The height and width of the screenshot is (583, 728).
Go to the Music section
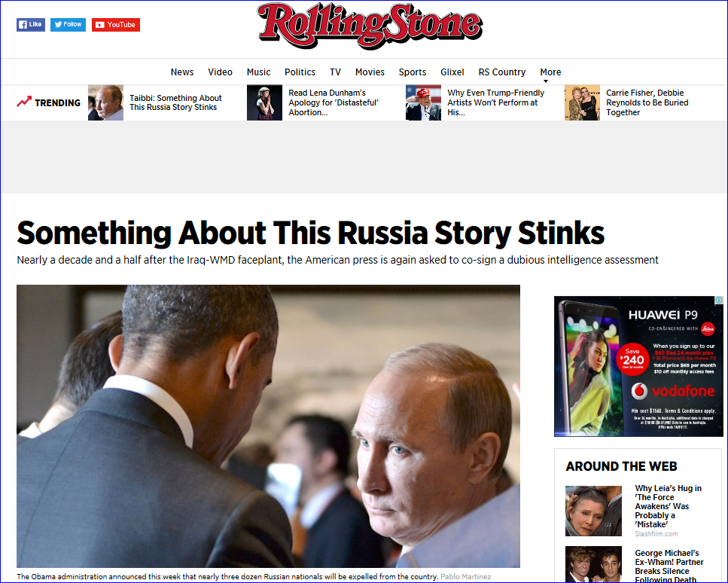259,72
